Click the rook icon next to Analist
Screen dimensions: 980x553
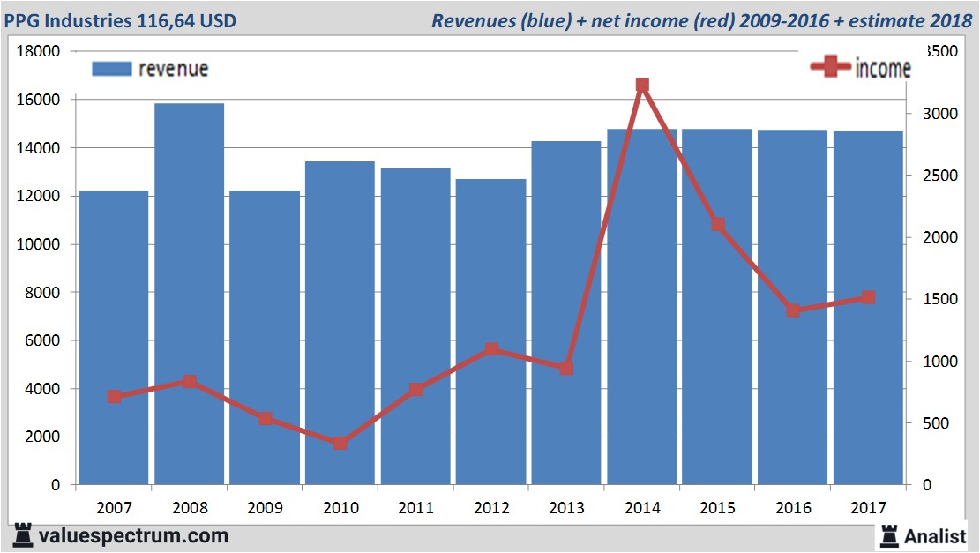point(889,535)
